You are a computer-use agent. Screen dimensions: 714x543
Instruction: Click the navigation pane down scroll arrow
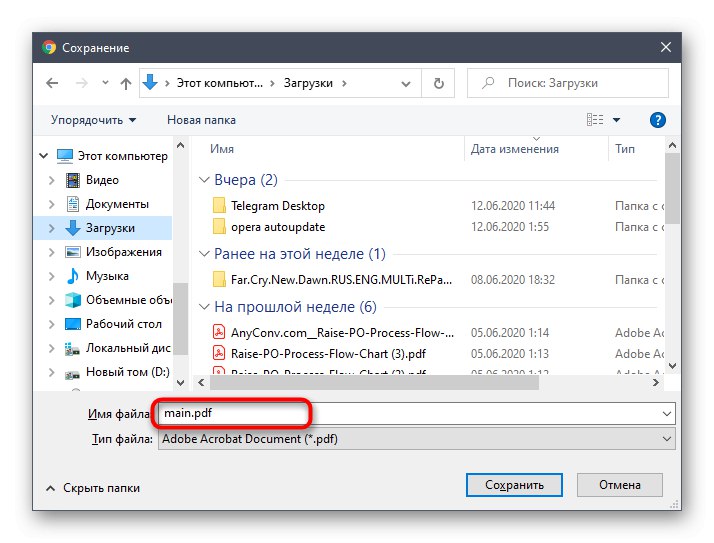point(180,383)
